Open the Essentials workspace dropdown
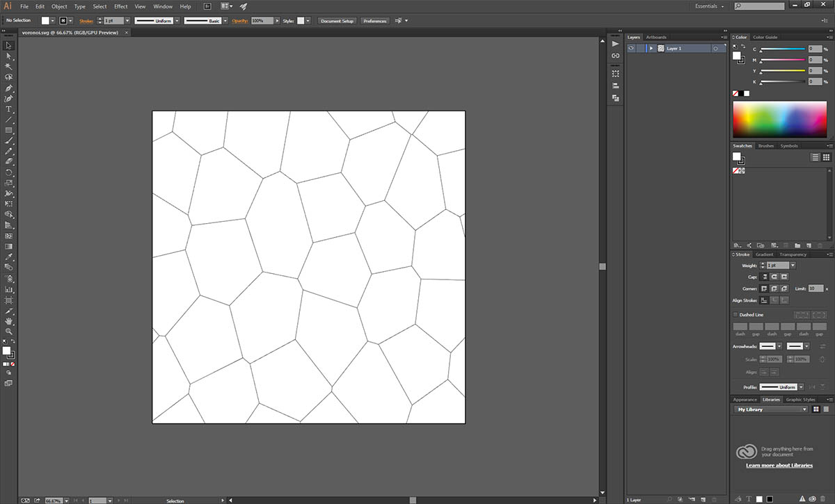 [710, 6]
